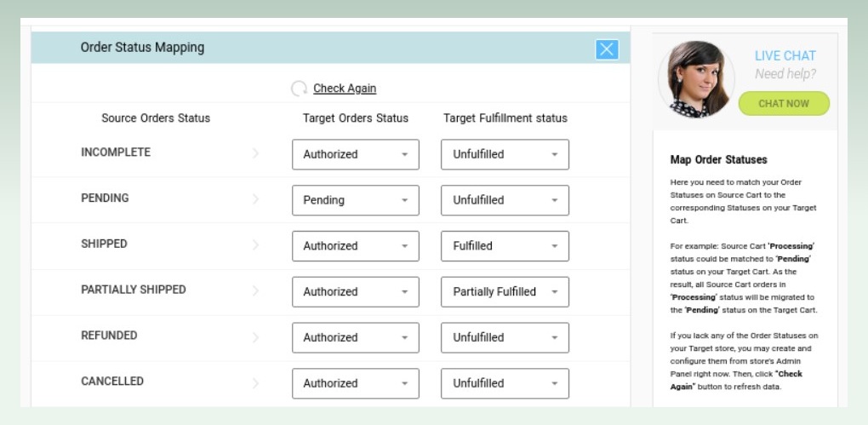Open Target Orders Status dropdown for REFUNDED
Viewport: 868px width, 425px height.
(x=356, y=337)
